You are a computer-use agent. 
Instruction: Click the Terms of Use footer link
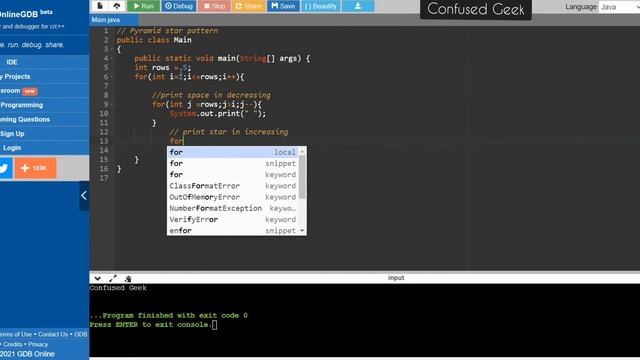(16, 334)
